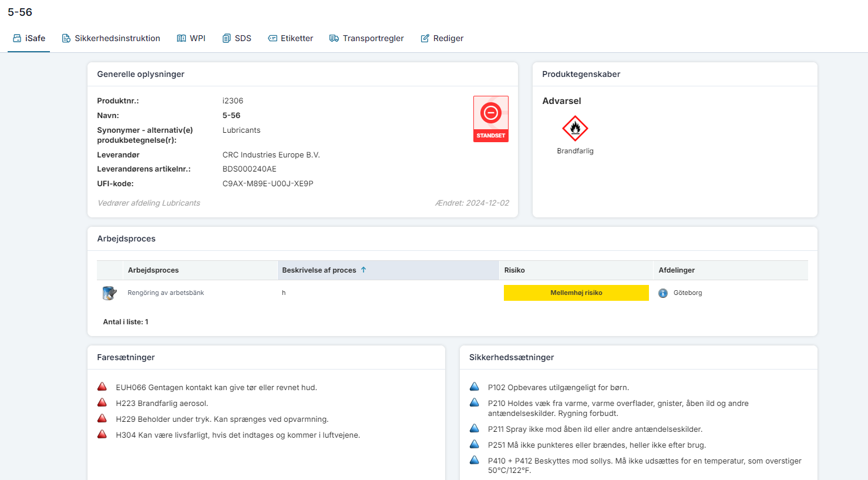
Task: Click the Sikkerhedsinstruktion document icon
Action: (66, 38)
